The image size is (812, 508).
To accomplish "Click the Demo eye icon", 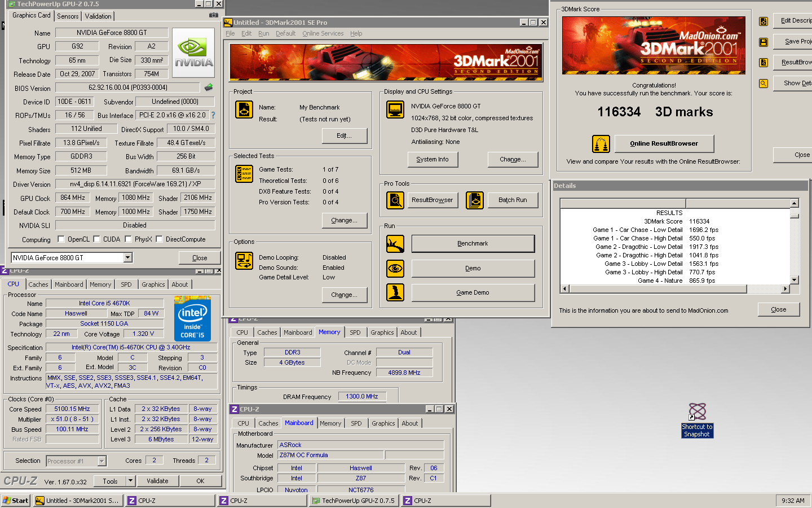I will pyautogui.click(x=395, y=268).
